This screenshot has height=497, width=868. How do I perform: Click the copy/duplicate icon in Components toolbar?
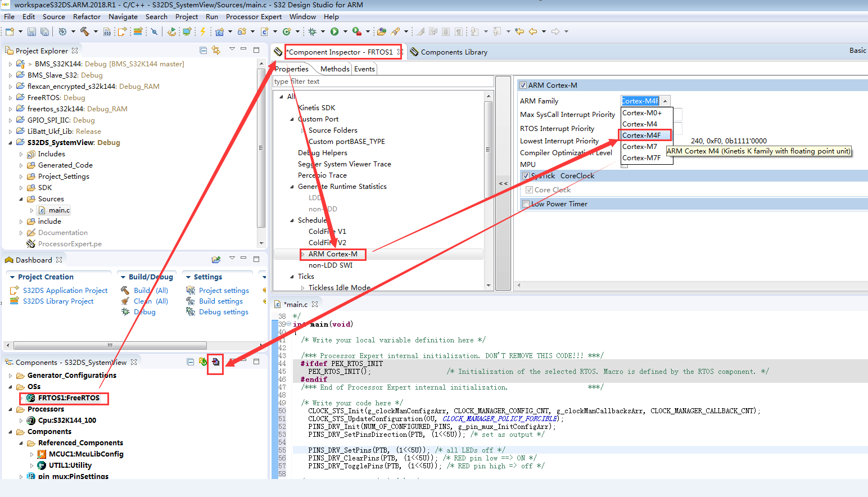pos(215,362)
